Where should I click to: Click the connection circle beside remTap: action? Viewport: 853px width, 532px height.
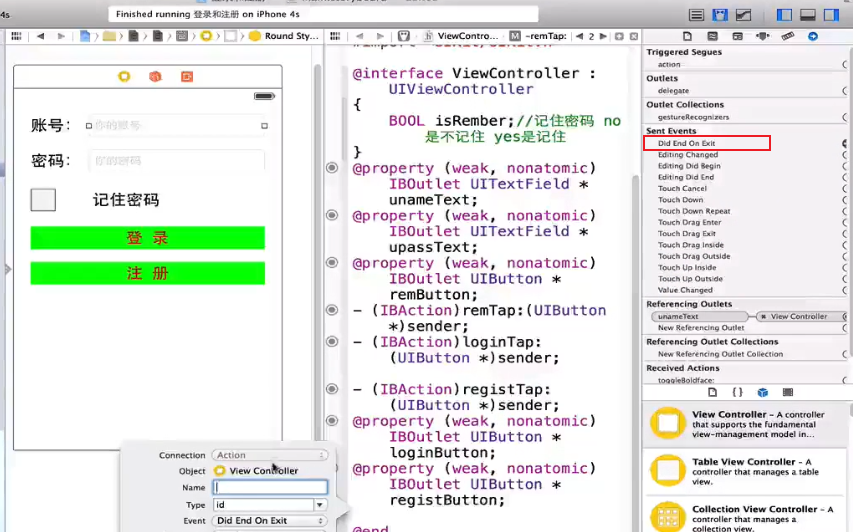click(x=332, y=310)
